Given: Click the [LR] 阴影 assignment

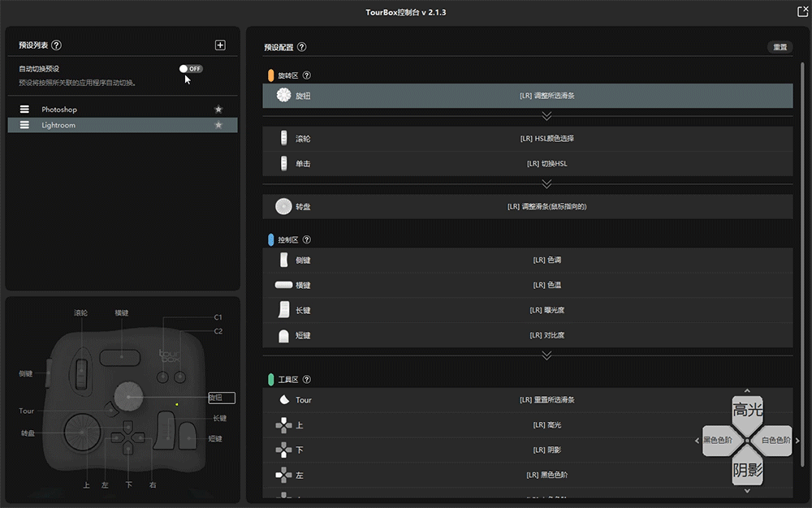Looking at the screenshot, I should point(546,450).
